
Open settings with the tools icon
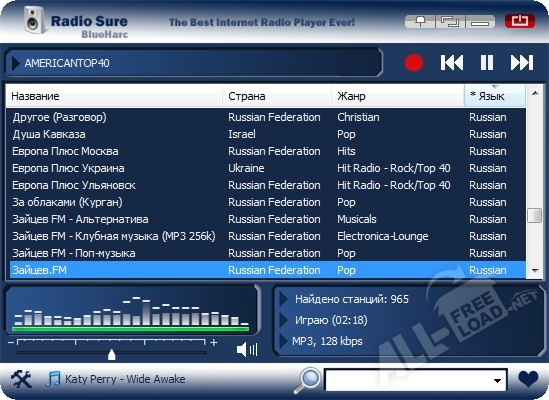point(21,379)
